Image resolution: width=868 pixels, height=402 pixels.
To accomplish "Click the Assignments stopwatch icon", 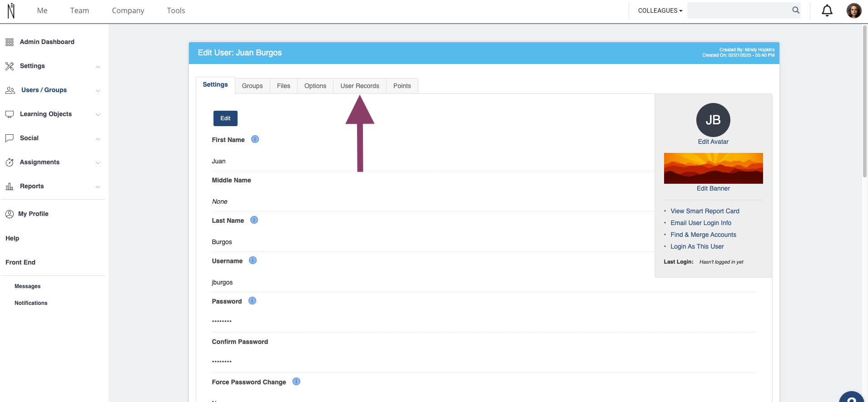I will tap(10, 162).
